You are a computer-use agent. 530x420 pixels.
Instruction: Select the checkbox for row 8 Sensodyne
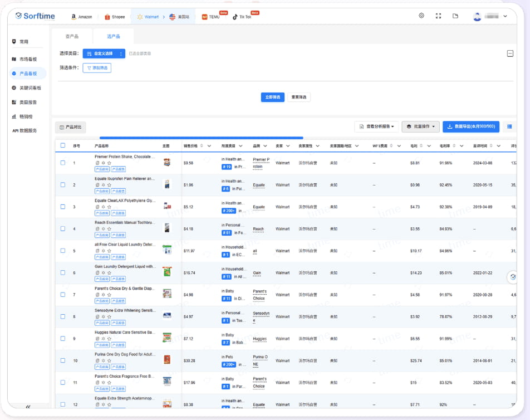click(63, 316)
